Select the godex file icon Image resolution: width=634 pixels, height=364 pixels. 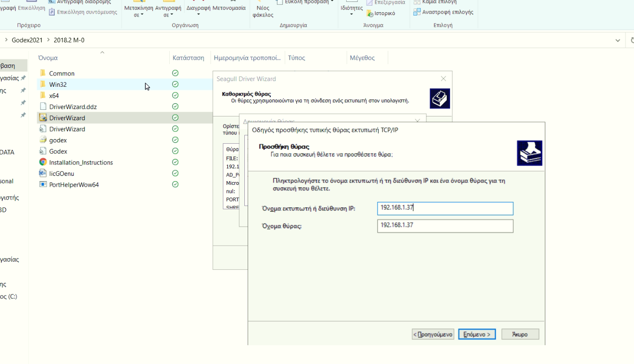(x=43, y=140)
